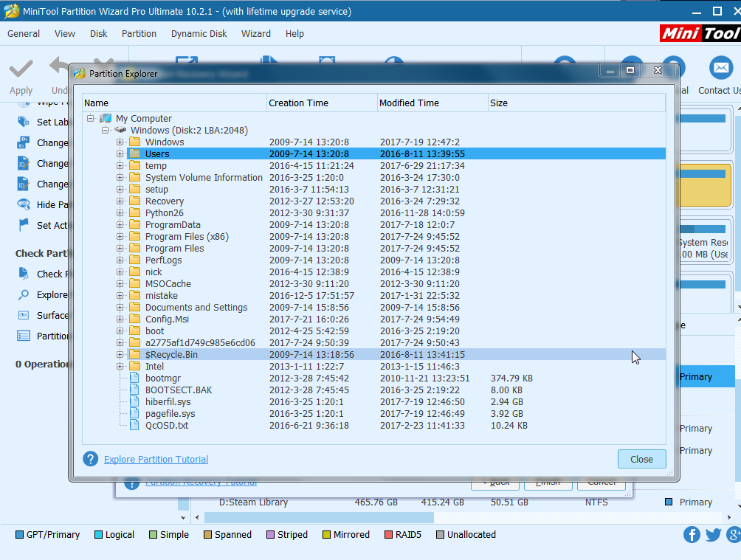Click the Set Label tag icon
Screen dimensions: 741x560
23,122
